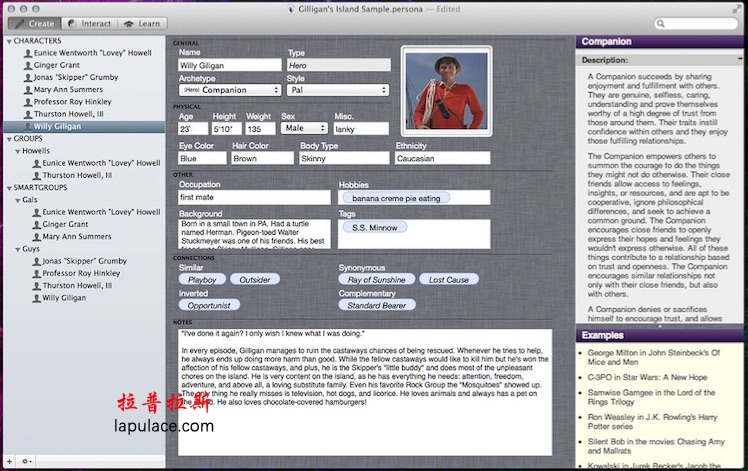748x471 pixels.
Task: Collapse the Guys smart group
Action: click(18, 249)
